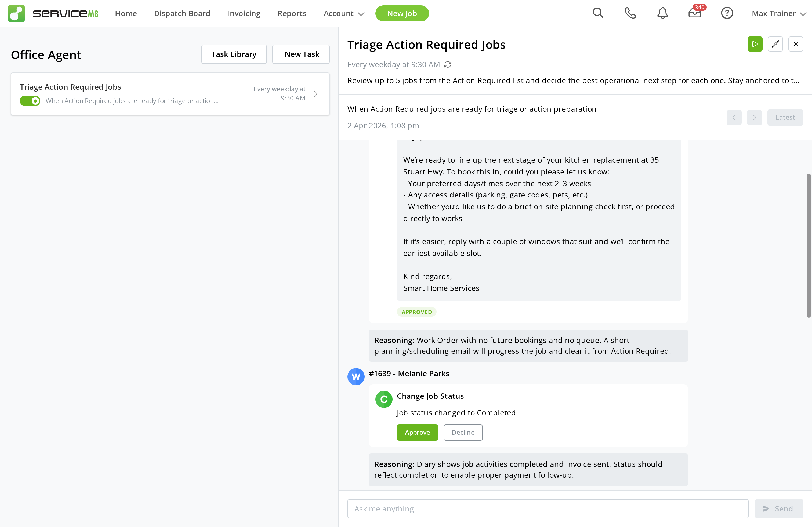Open job #1639 for Melanie Parks
The image size is (812, 527).
tap(379, 373)
